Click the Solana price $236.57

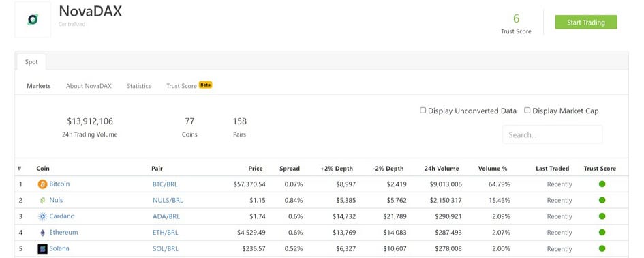pyautogui.click(x=254, y=249)
